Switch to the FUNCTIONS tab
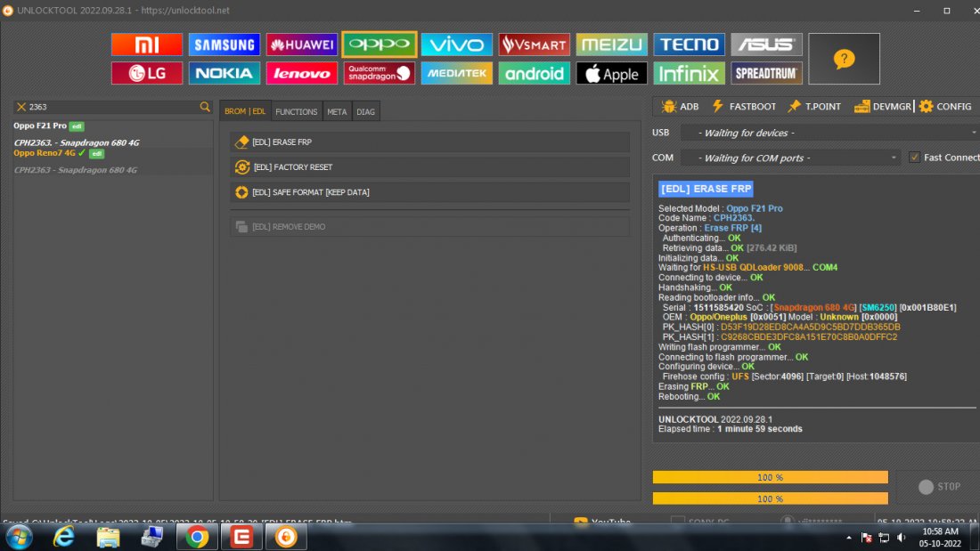The image size is (980, 551). click(297, 111)
